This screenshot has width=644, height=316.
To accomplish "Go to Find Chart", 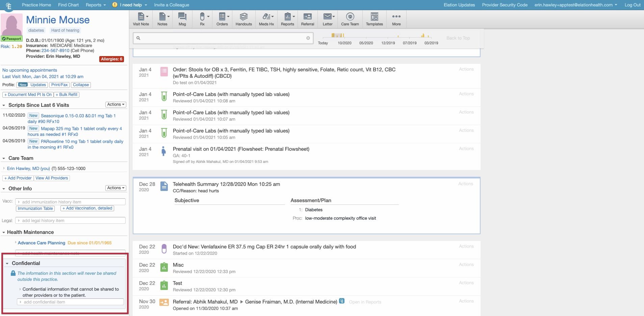I will tap(68, 5).
